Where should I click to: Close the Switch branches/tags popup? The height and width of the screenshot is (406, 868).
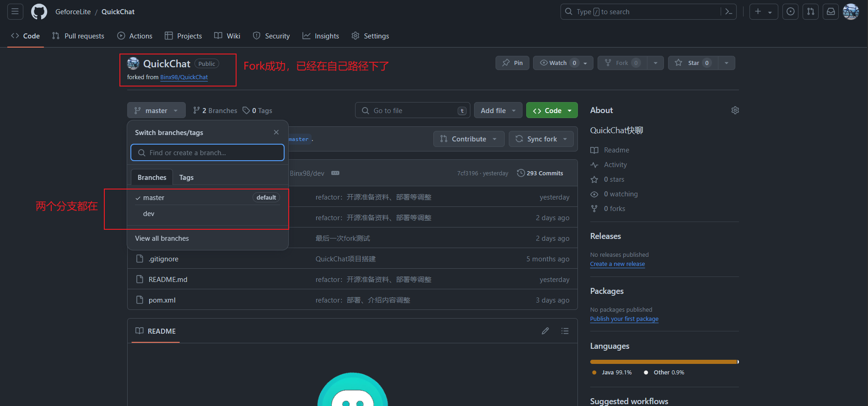coord(276,132)
